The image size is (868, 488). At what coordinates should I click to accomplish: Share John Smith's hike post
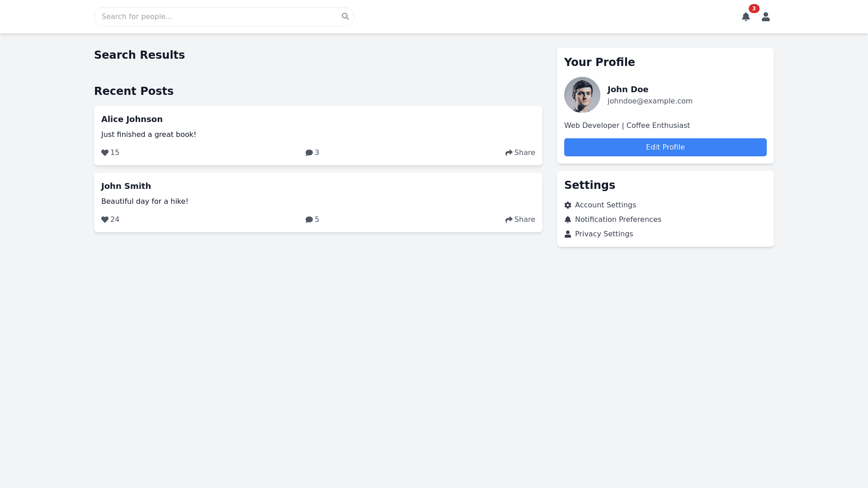520,220
